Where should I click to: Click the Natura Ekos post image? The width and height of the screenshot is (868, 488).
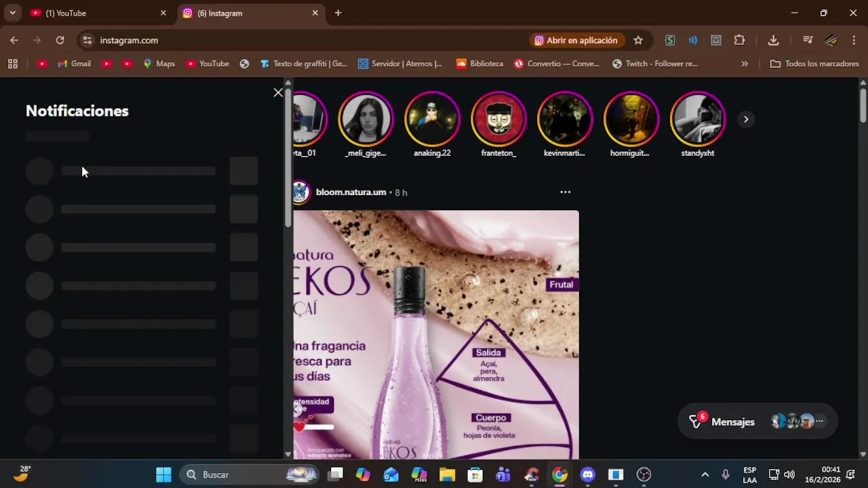click(436, 335)
